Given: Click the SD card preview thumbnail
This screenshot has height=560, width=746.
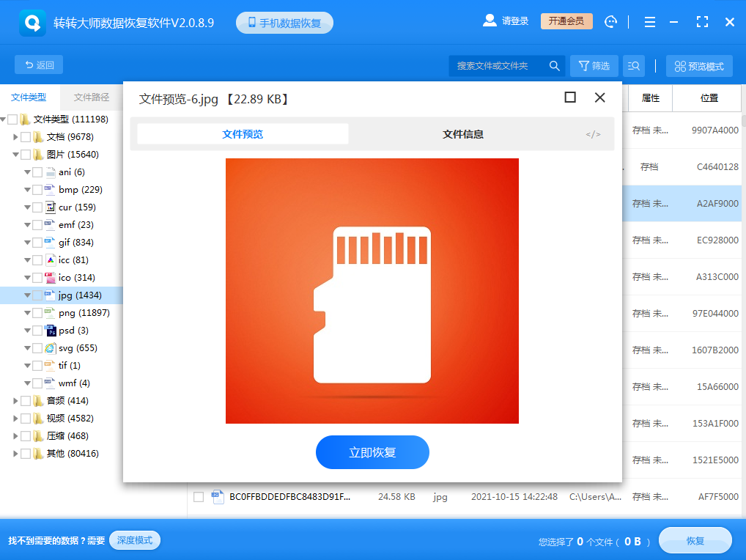Looking at the screenshot, I should 372,291.
